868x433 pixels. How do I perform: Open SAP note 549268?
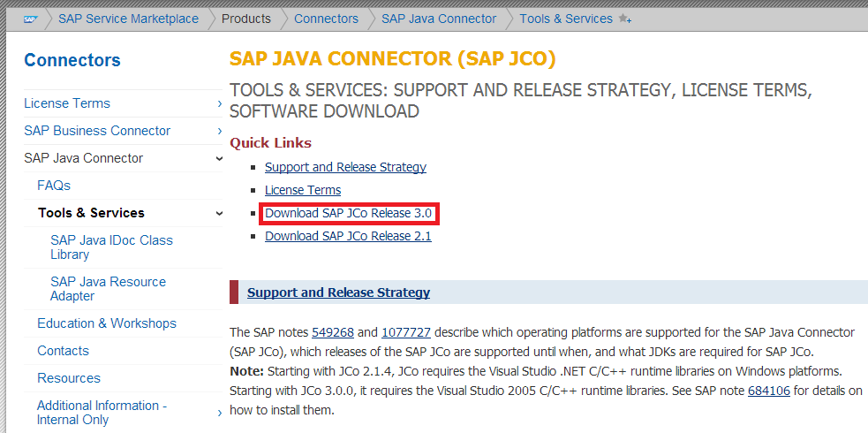coord(333,332)
